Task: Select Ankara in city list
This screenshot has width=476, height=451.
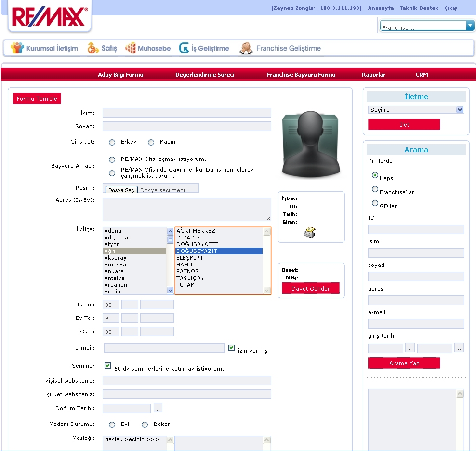Action: 134,271
